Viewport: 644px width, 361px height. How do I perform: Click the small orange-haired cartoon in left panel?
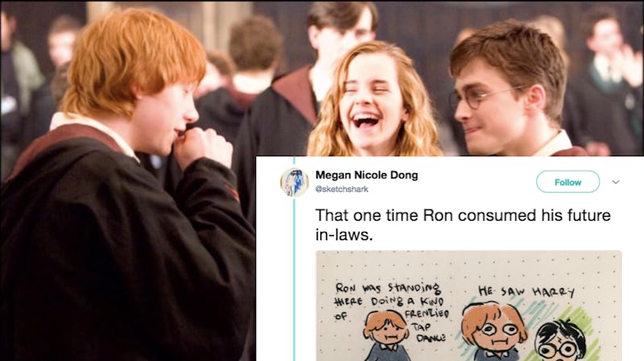387,336
